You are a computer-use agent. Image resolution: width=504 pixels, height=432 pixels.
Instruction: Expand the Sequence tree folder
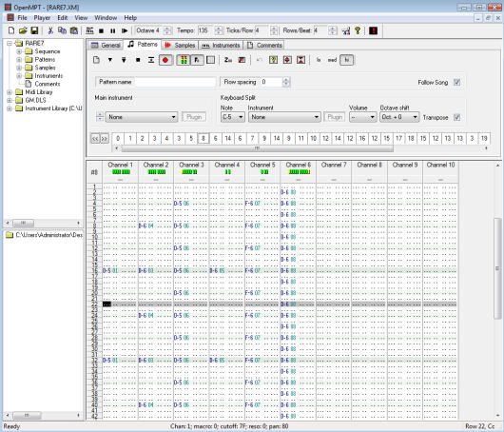click(19, 51)
